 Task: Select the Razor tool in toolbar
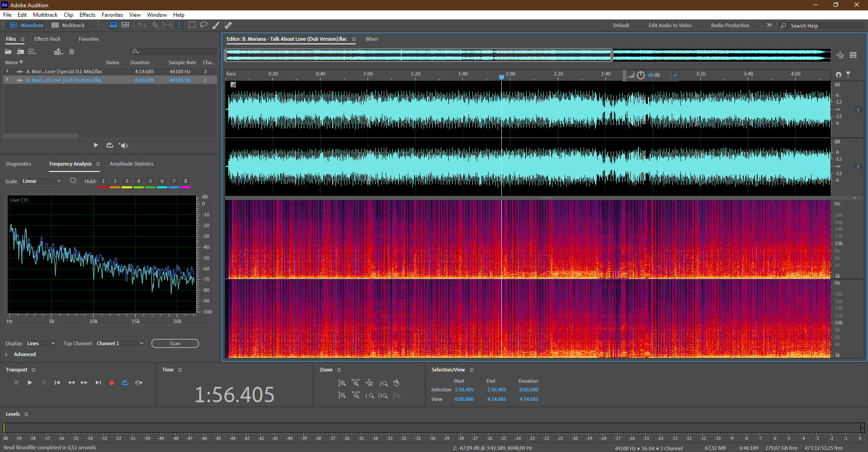click(155, 25)
